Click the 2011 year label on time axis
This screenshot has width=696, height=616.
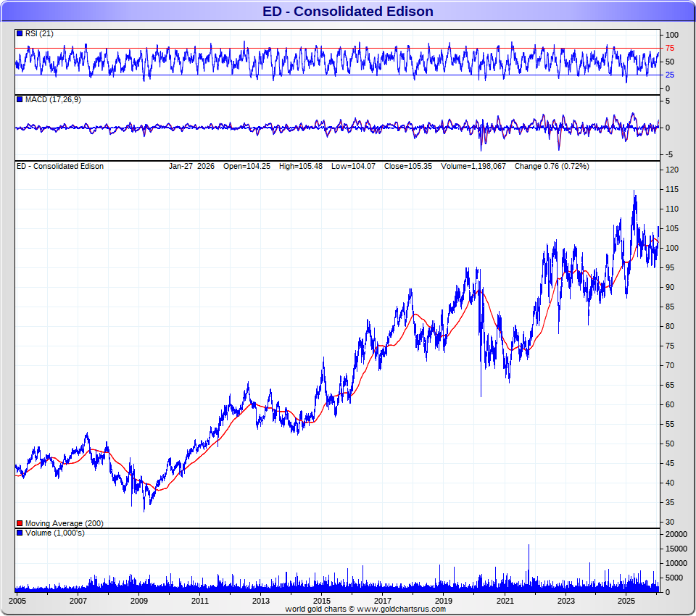pos(200,601)
